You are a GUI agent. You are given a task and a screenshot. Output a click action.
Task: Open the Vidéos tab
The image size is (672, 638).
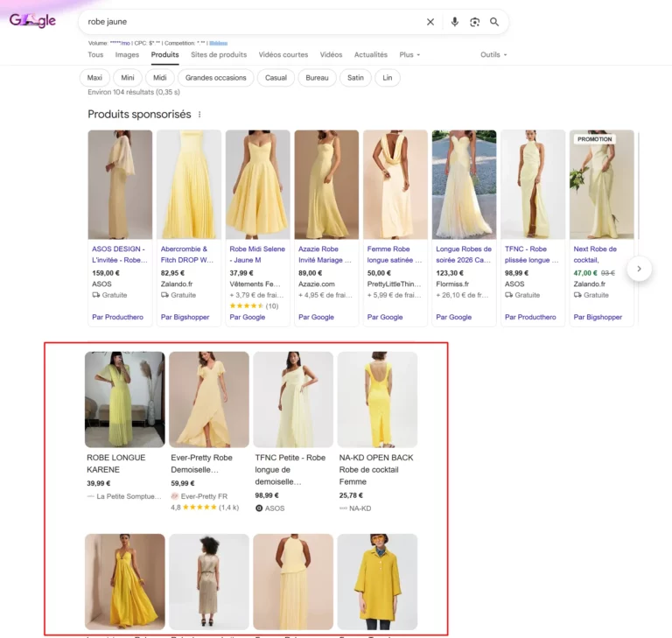pyautogui.click(x=331, y=55)
